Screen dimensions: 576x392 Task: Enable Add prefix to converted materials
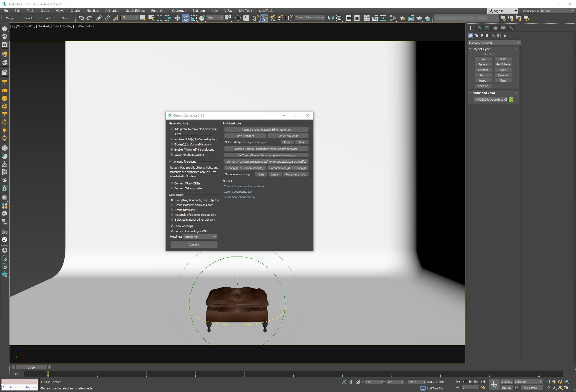(172, 129)
